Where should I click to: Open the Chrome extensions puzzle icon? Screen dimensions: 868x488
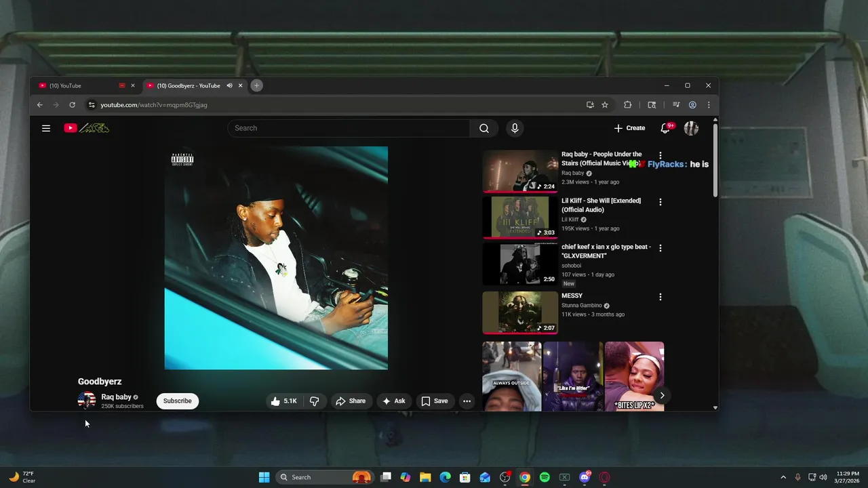tap(627, 105)
